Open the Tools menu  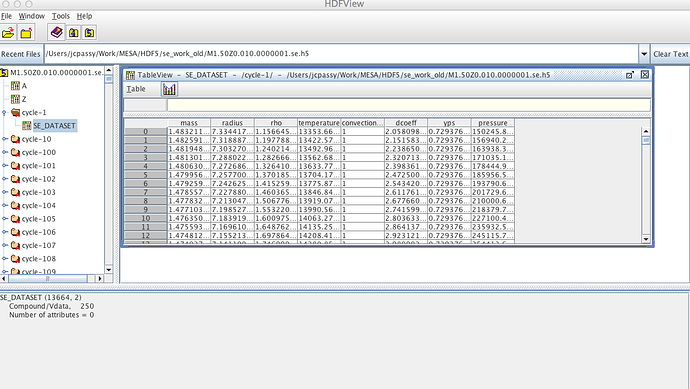[61, 16]
